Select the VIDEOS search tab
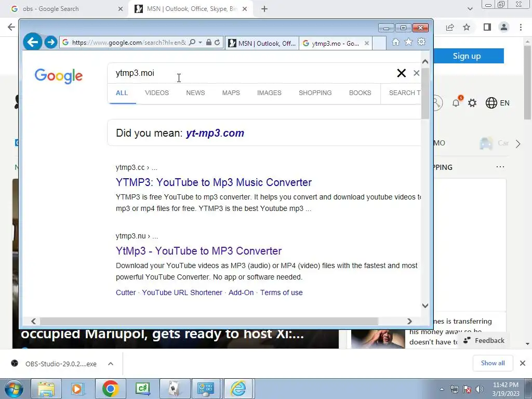The height and width of the screenshot is (399, 532). tap(157, 92)
